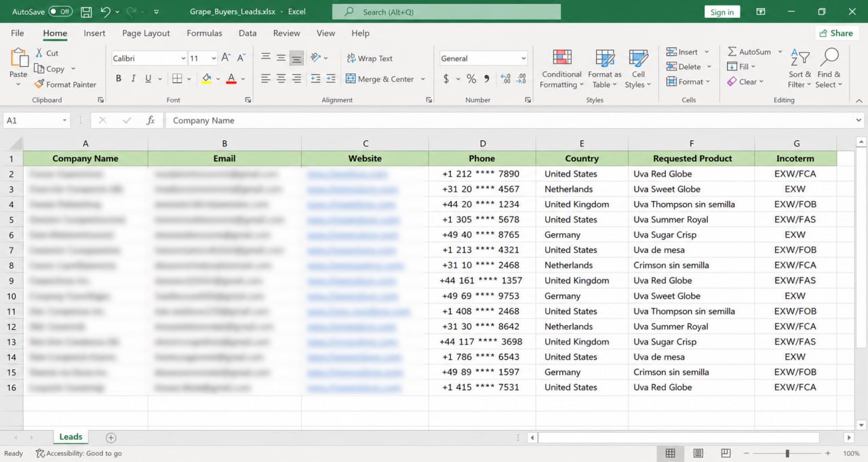Open Cell Styles gallery

638,68
